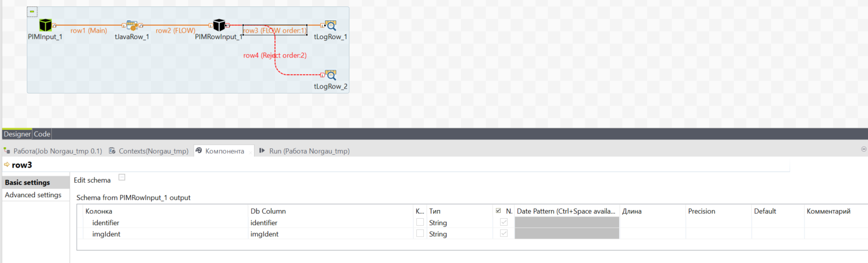This screenshot has height=263, width=868.
Task: Open the Contexts(Norgau_tmp) tab
Action: coord(149,151)
